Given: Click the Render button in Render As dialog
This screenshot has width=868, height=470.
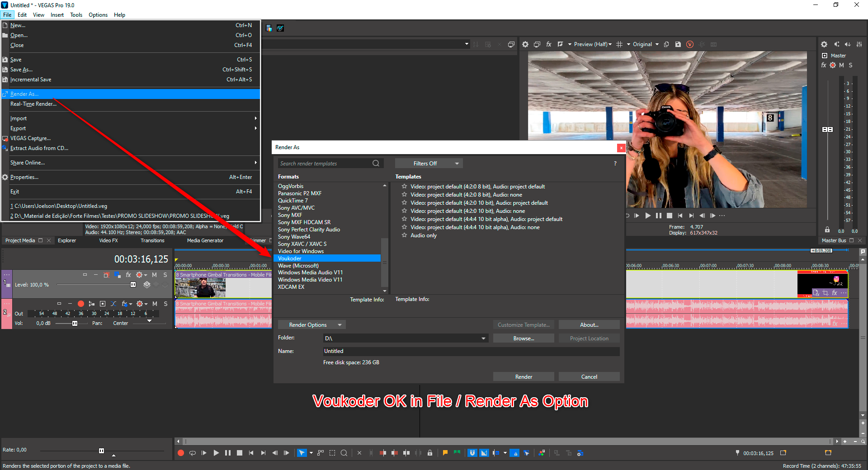Looking at the screenshot, I should pyautogui.click(x=524, y=377).
